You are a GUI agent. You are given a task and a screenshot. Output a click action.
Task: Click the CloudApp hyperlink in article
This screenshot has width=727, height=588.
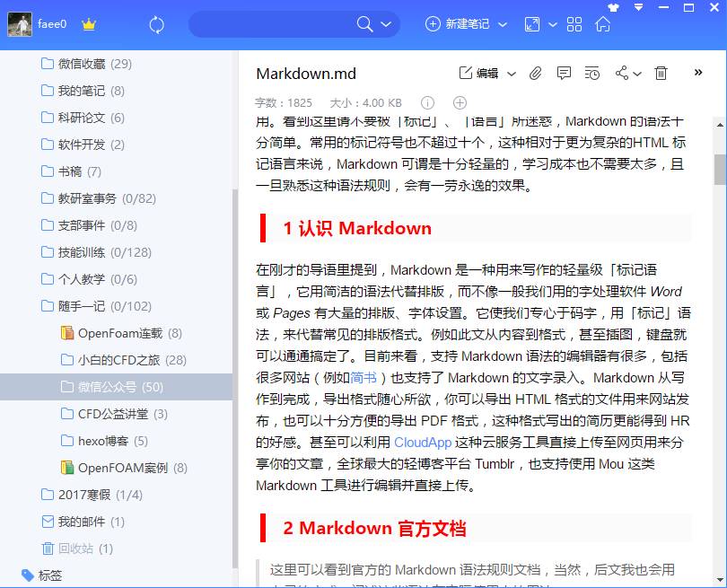pyautogui.click(x=423, y=442)
